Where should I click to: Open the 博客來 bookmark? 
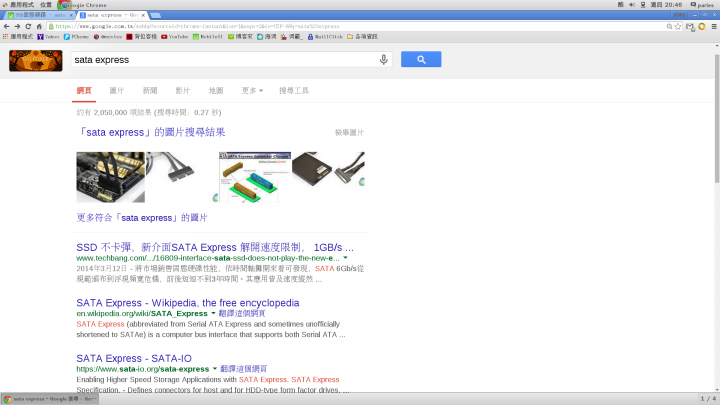point(240,36)
